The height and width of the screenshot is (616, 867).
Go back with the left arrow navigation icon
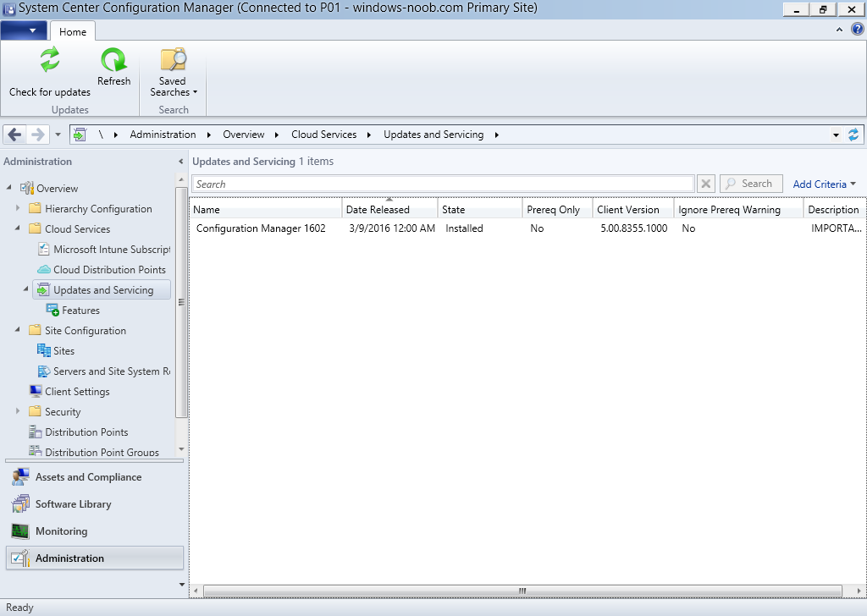[15, 135]
